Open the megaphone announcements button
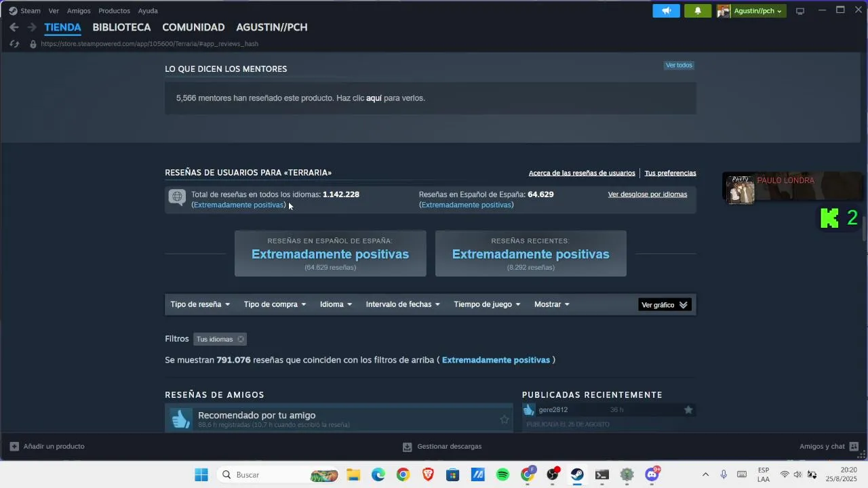The image size is (868, 488). 667,11
